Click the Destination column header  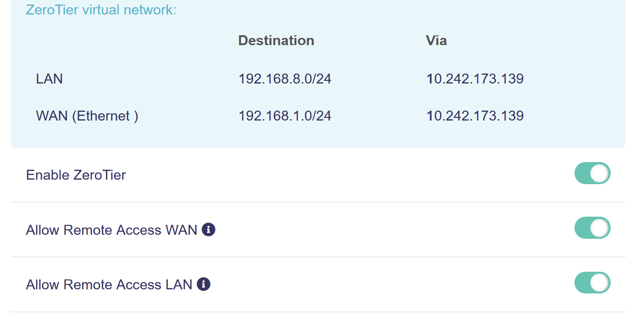276,41
